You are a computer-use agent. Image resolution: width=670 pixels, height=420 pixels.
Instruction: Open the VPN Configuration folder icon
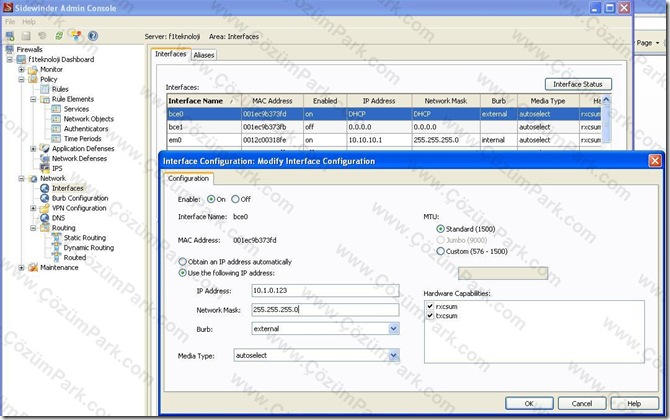pyautogui.click(x=44, y=208)
